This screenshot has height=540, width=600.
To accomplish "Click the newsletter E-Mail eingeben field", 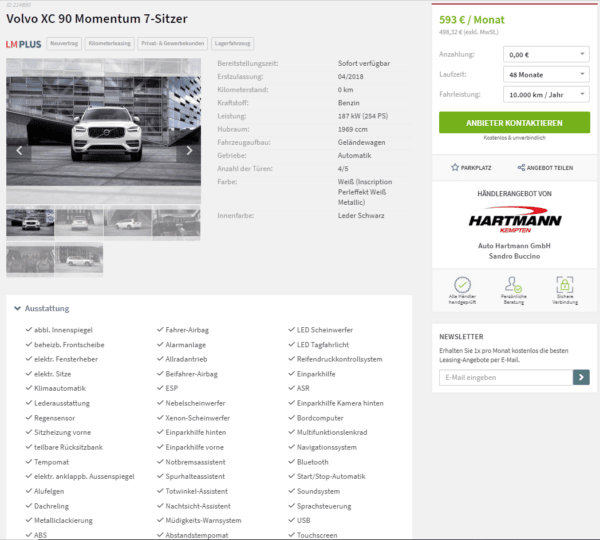I will point(506,377).
